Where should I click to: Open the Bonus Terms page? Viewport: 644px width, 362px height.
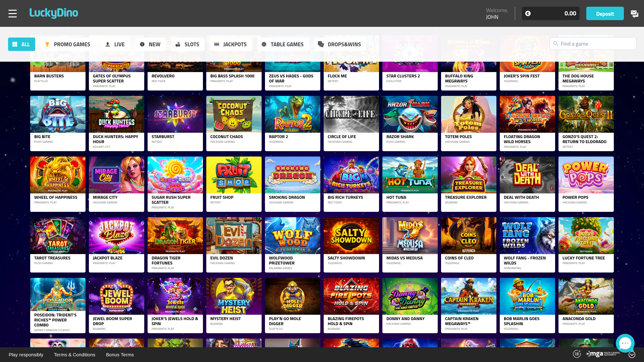119,354
